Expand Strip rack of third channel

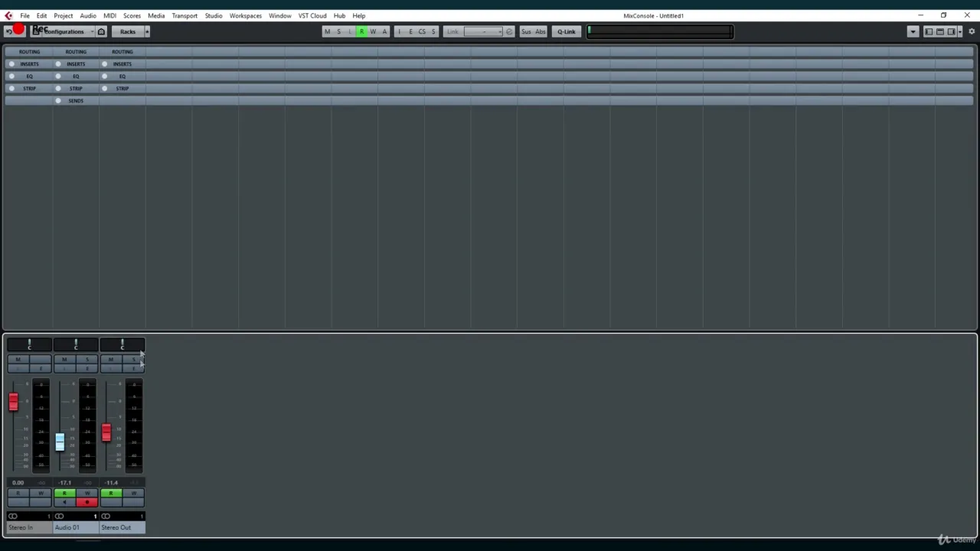click(x=122, y=89)
